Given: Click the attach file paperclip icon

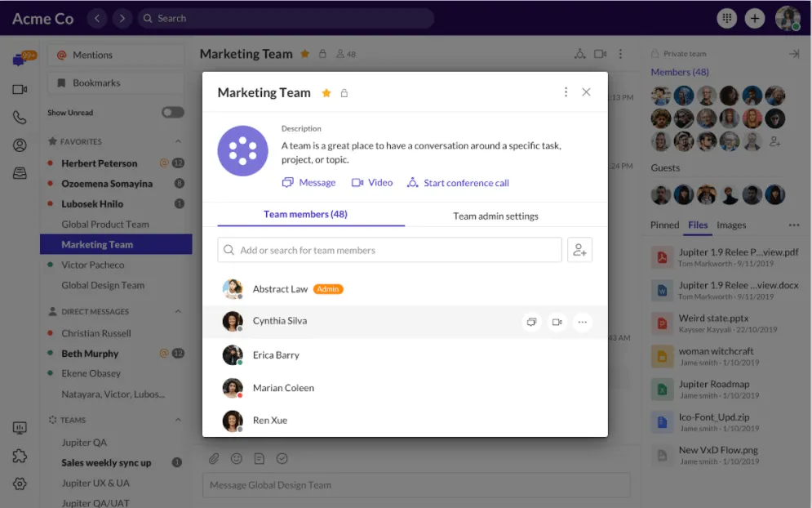Looking at the screenshot, I should 214,459.
